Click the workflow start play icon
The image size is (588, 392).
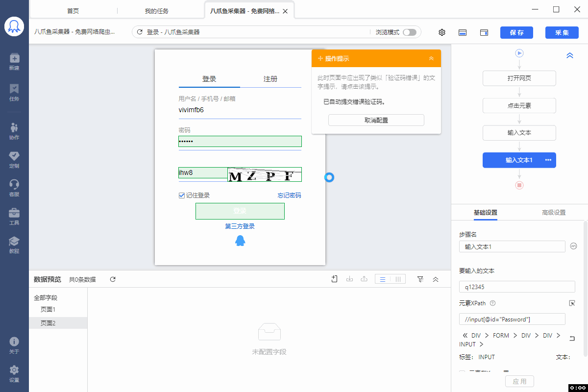(x=519, y=53)
